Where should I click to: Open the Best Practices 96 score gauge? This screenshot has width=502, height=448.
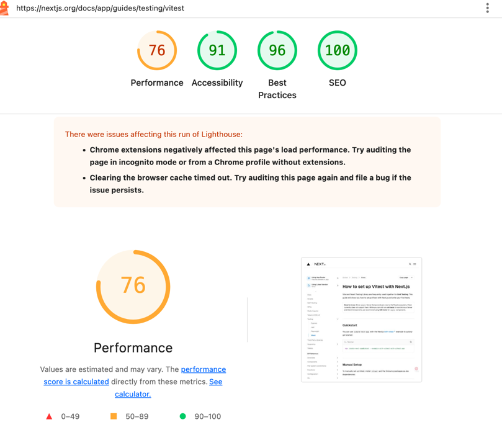277,50
